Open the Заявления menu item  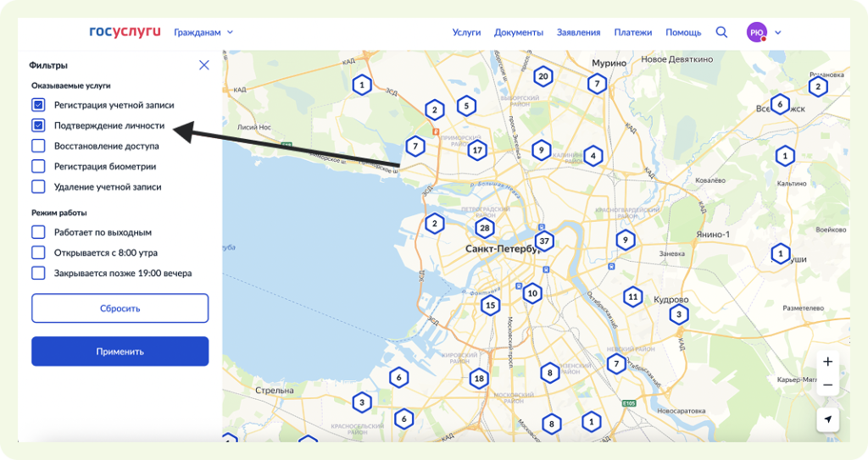pyautogui.click(x=578, y=32)
